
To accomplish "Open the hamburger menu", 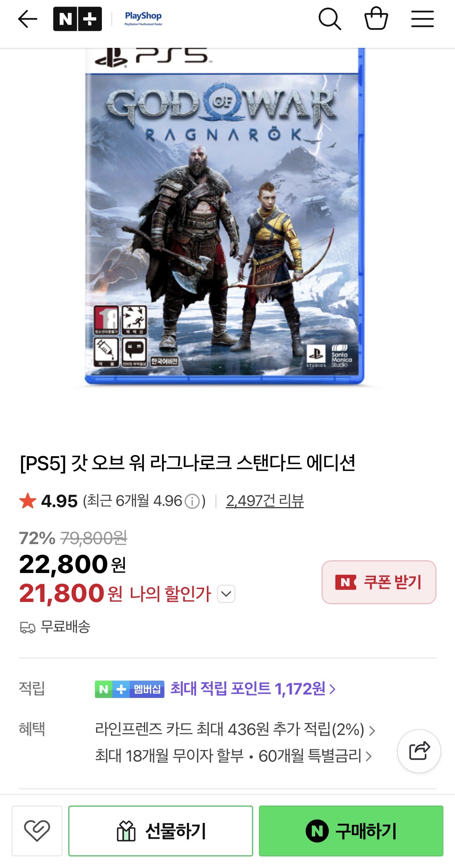I will 423,19.
